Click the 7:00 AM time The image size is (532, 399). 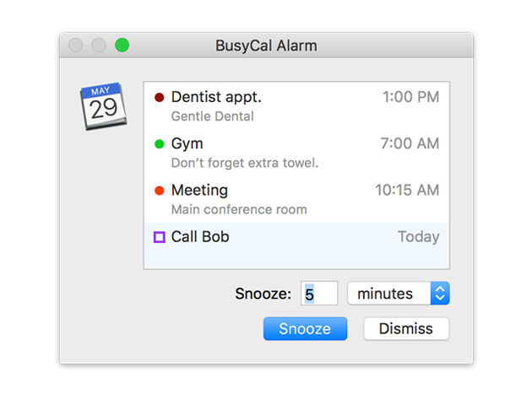click(x=410, y=143)
